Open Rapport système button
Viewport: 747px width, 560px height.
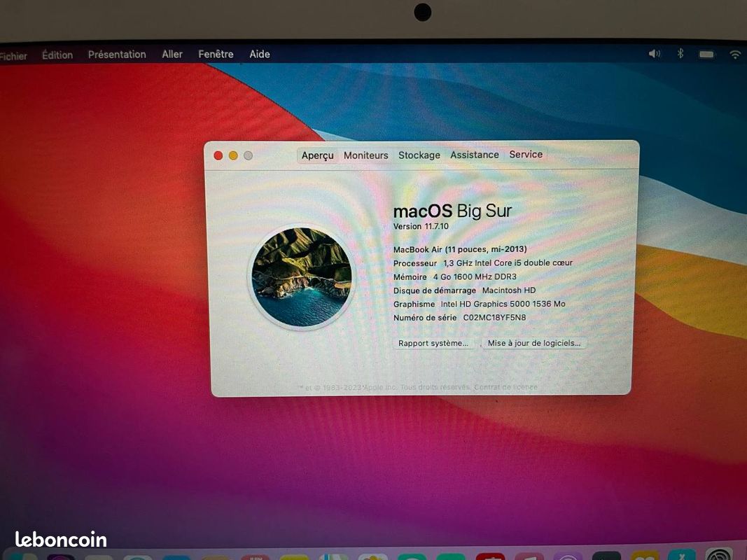click(x=433, y=343)
